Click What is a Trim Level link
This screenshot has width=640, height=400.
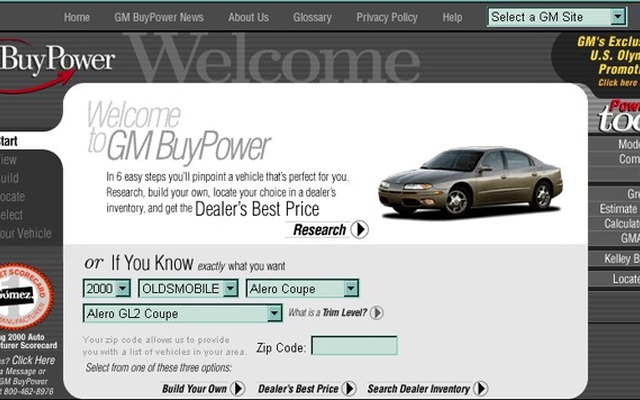click(328, 313)
